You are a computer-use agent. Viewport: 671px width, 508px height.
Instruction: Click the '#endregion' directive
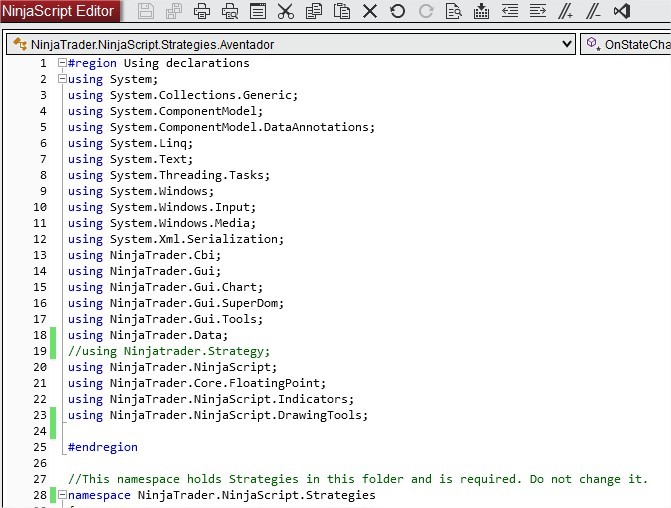103,447
